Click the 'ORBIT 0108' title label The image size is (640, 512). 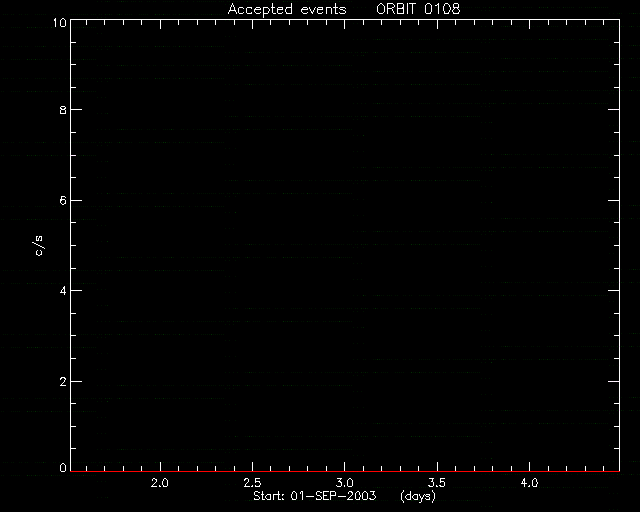pos(418,9)
